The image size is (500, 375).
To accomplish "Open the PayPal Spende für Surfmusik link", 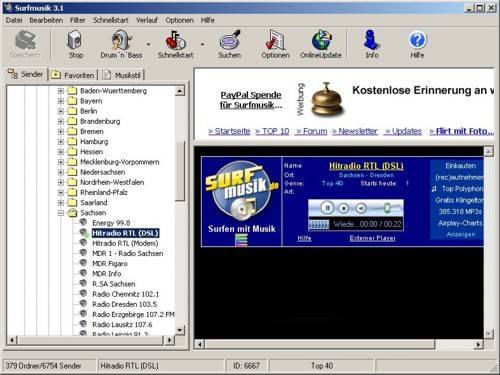I will 251,100.
